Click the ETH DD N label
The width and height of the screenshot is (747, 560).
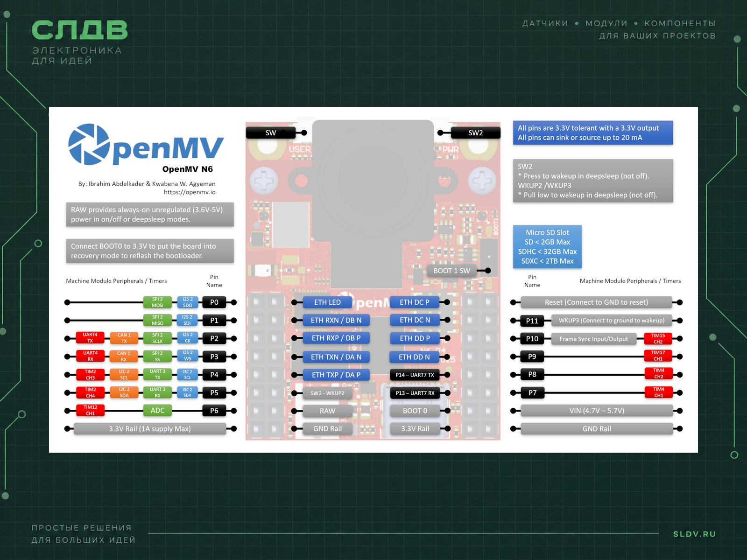415,357
